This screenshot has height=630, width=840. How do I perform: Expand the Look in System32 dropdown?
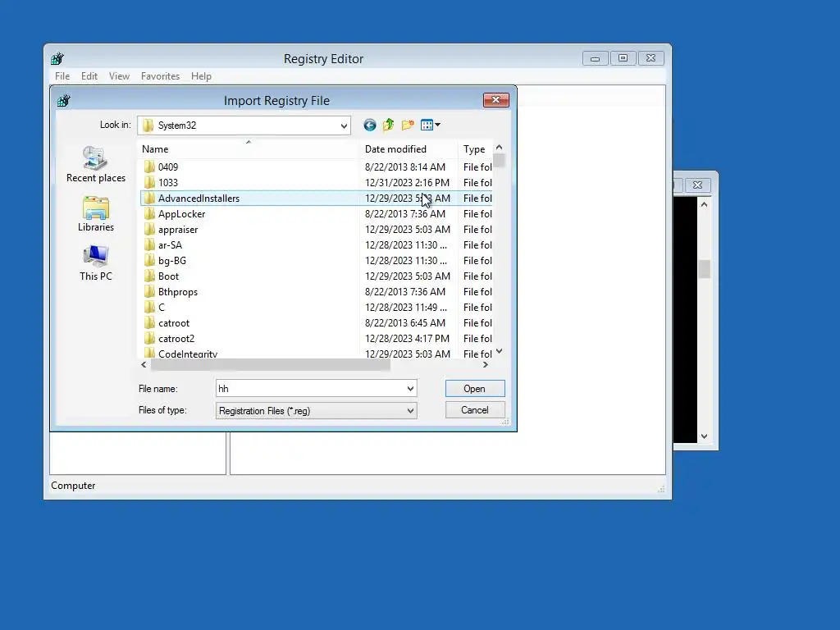344,126
